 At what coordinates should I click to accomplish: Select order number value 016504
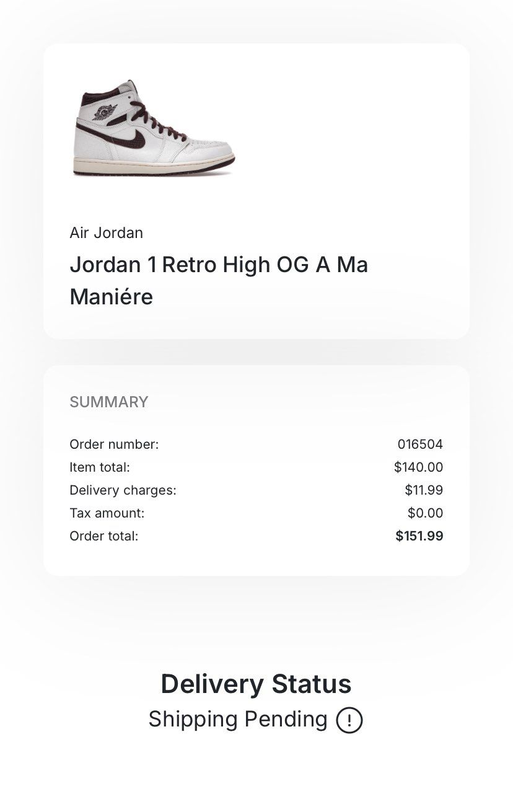[420, 444]
